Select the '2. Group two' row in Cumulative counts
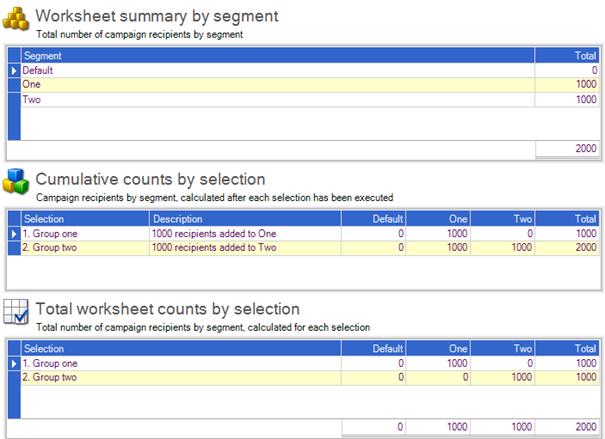 310,248
